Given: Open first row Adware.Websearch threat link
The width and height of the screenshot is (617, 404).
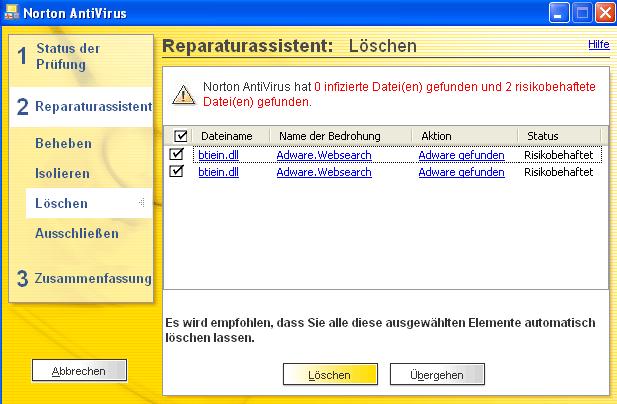Looking at the screenshot, I should (324, 155).
